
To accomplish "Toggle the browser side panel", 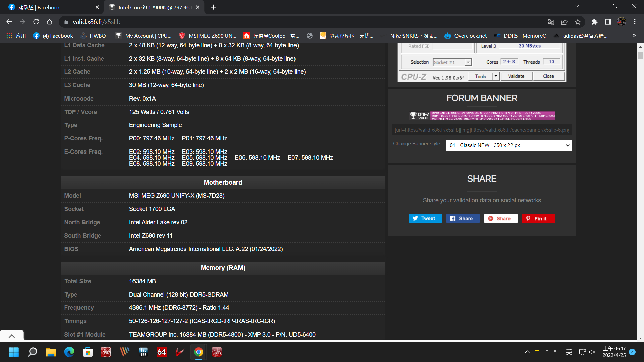I will pyautogui.click(x=608, y=22).
